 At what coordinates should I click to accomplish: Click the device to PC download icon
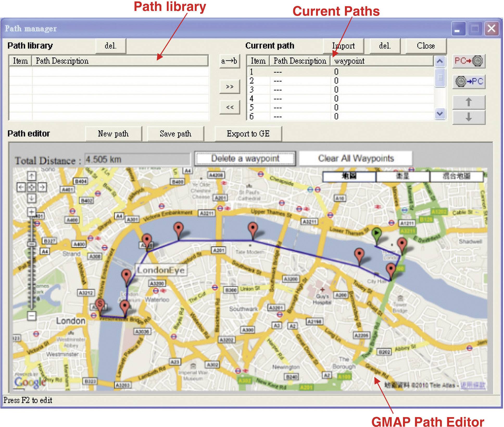469,81
